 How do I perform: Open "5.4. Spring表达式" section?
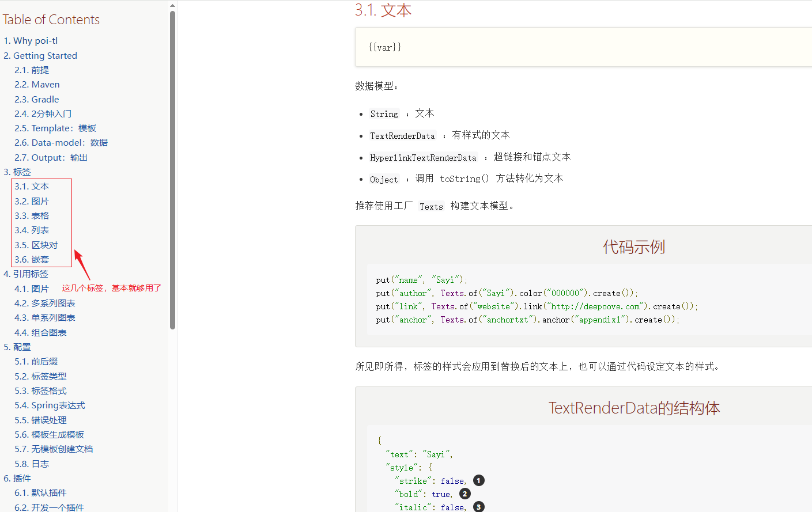pyautogui.click(x=50, y=405)
